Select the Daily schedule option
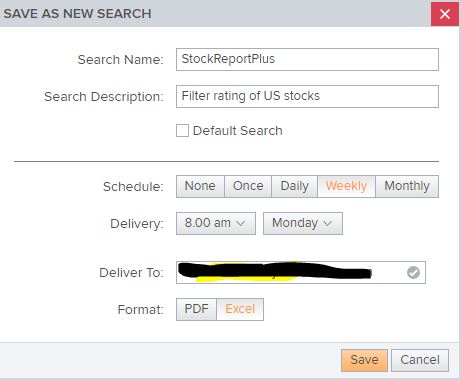461x380 pixels. tap(294, 186)
